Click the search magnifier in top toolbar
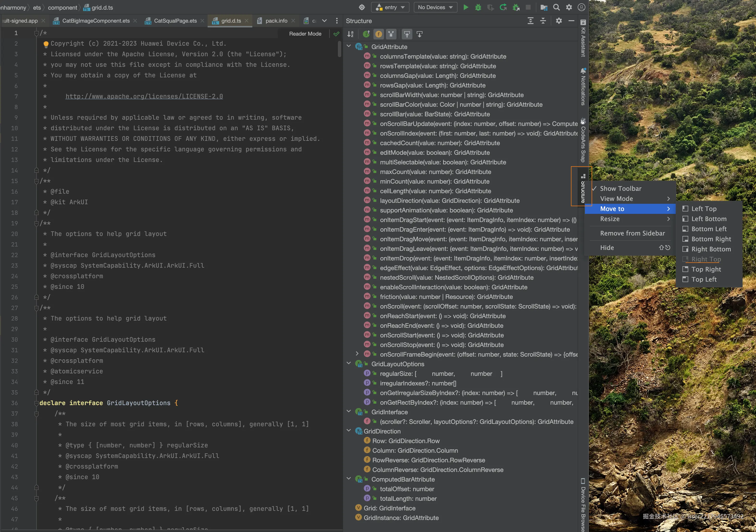Image resolution: width=756 pixels, height=532 pixels. pyautogui.click(x=556, y=7)
